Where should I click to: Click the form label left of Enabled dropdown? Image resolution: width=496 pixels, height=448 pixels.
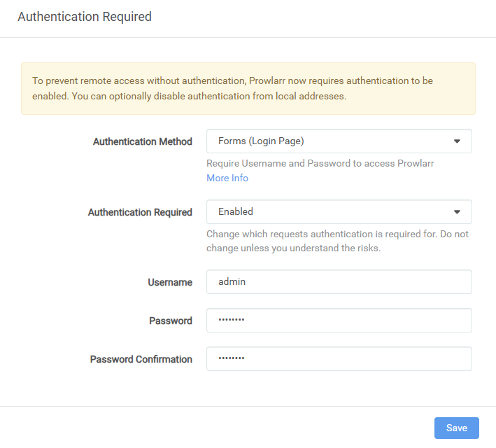pos(140,212)
